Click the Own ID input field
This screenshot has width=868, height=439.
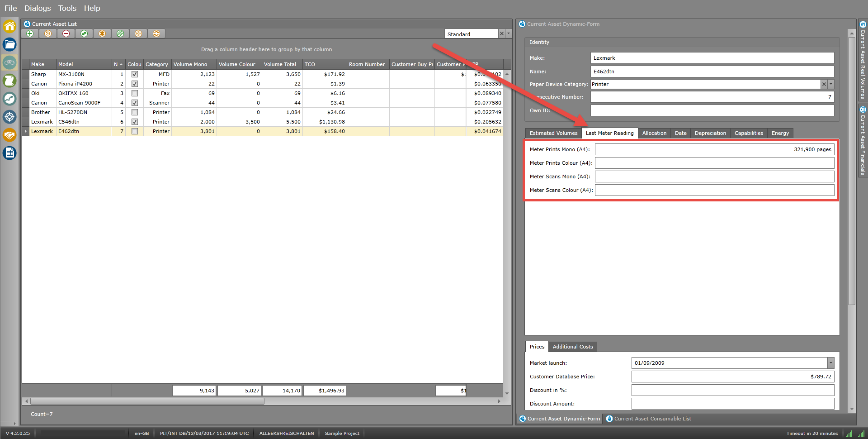coord(712,110)
